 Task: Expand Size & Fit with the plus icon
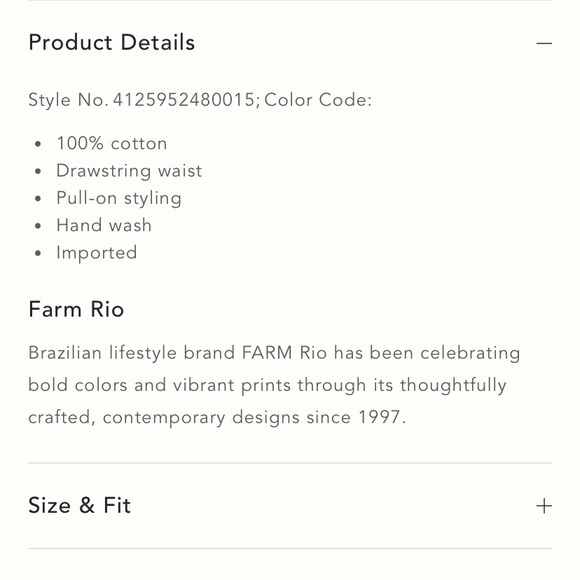(x=544, y=506)
